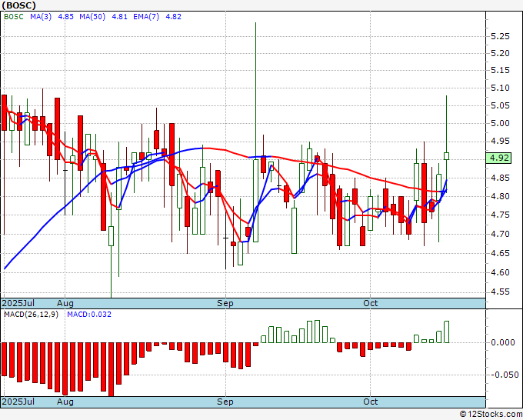Click the tallest green MACD bar at far right
Image resolution: width=523 pixels, height=420 pixels.
click(x=446, y=332)
